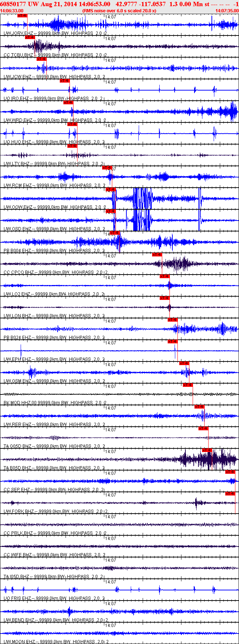Viewport: 239px width, 644px height.
Task: Select the red pick flag on SEP trace
Action: pos(230,472)
